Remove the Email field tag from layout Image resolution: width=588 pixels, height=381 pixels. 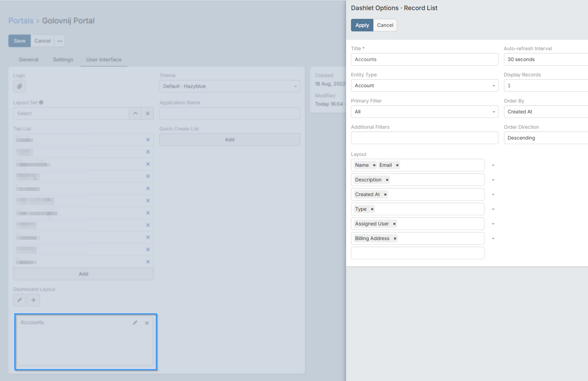coord(397,165)
